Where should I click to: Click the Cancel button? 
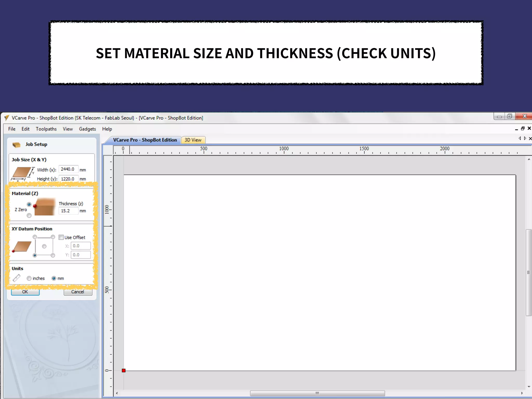pyautogui.click(x=78, y=292)
